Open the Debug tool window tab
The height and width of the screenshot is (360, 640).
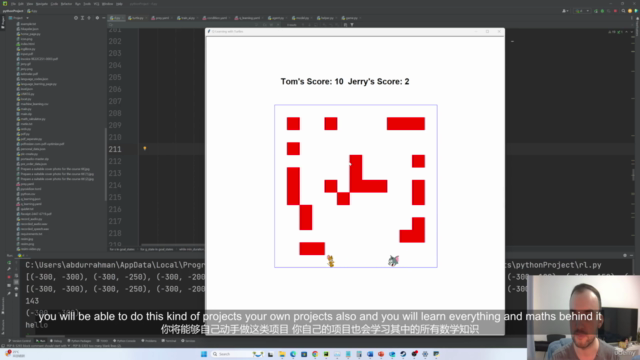coord(56,341)
